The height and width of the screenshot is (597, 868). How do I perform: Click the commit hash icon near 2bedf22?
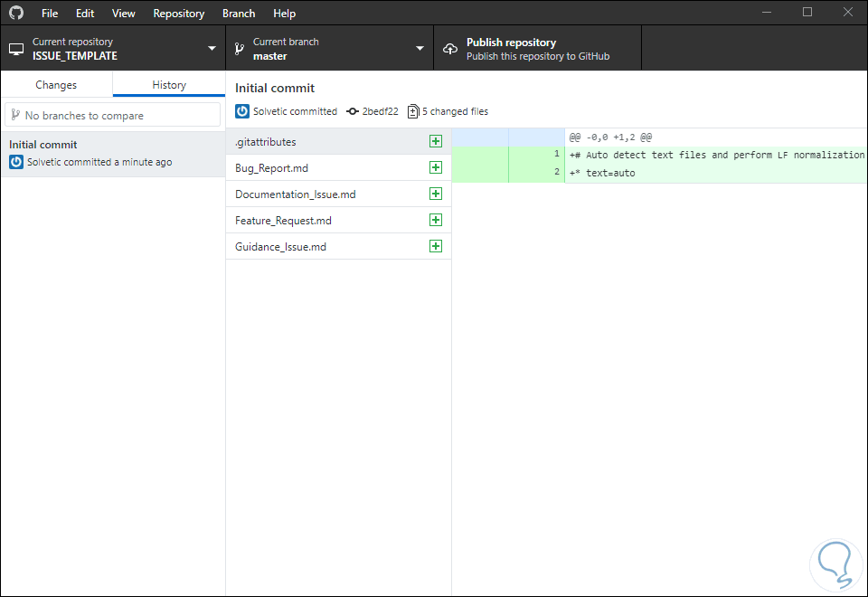click(x=353, y=111)
